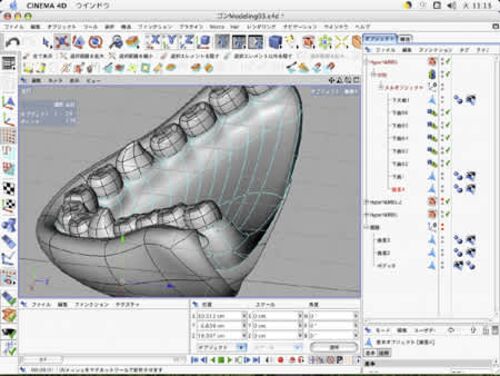Select the Rotate tool in the top toolbar

coord(96,42)
